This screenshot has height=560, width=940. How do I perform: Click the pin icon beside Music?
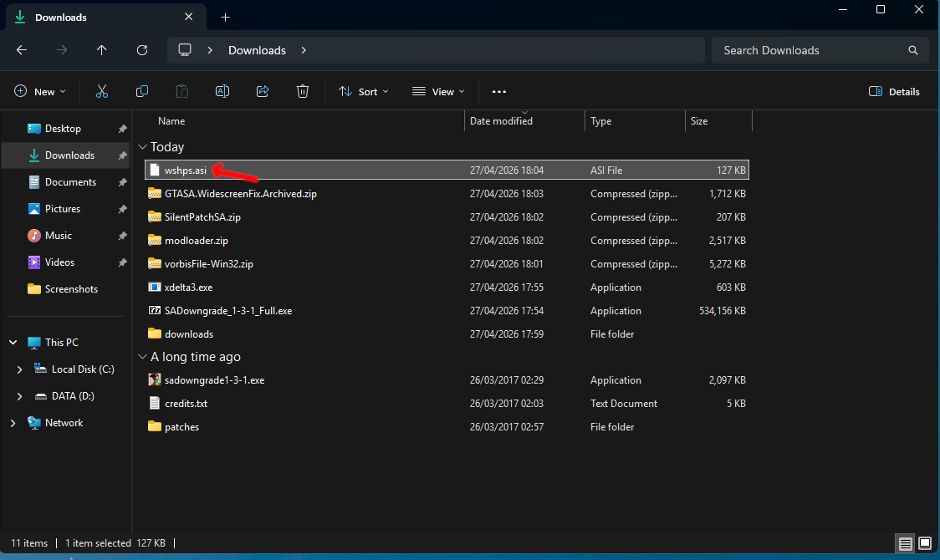pos(122,236)
